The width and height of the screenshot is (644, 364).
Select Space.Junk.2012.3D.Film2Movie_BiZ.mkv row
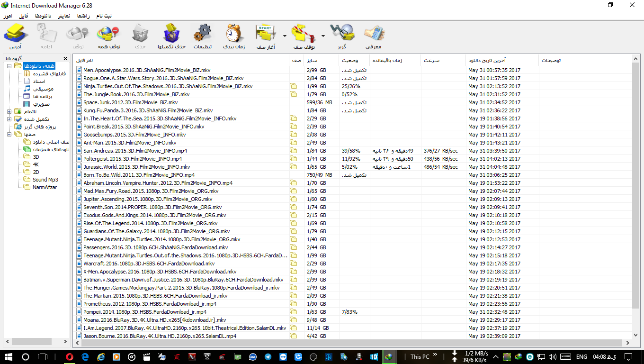[x=352, y=102]
